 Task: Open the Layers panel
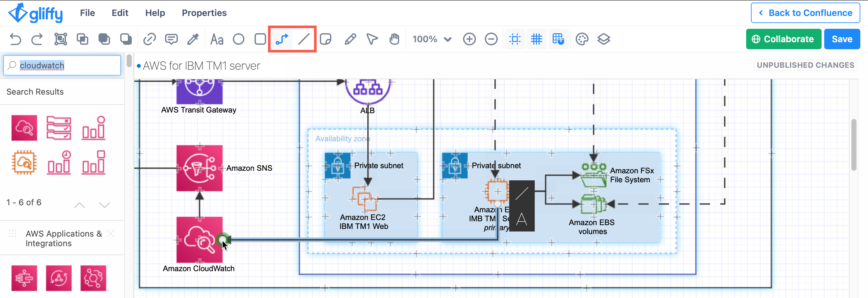click(x=604, y=39)
